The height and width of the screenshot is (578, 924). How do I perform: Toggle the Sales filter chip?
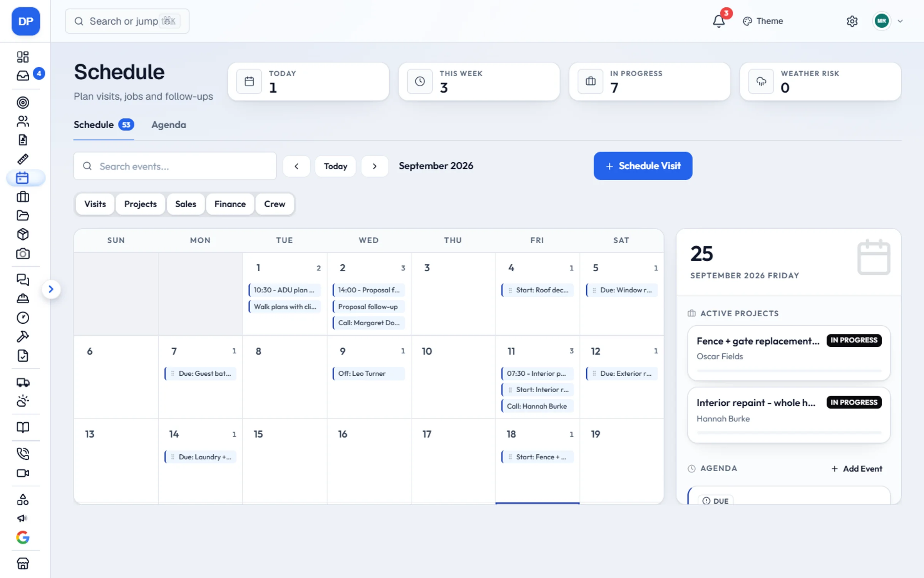[186, 204]
